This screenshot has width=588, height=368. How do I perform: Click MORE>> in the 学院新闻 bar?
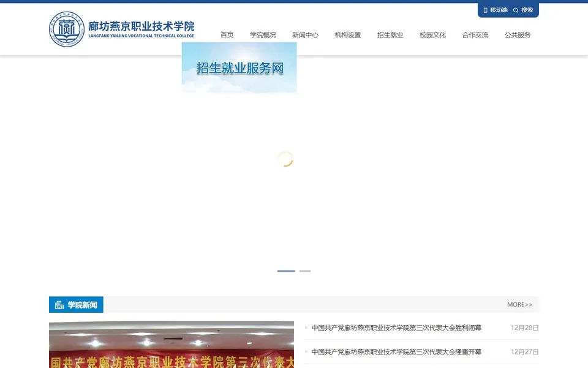pos(520,305)
